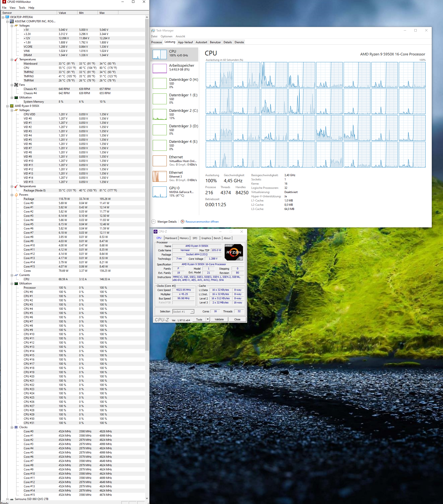
Task: Click the chip icon next to AMD Ryzen 9 5950X
Action: [12, 106]
